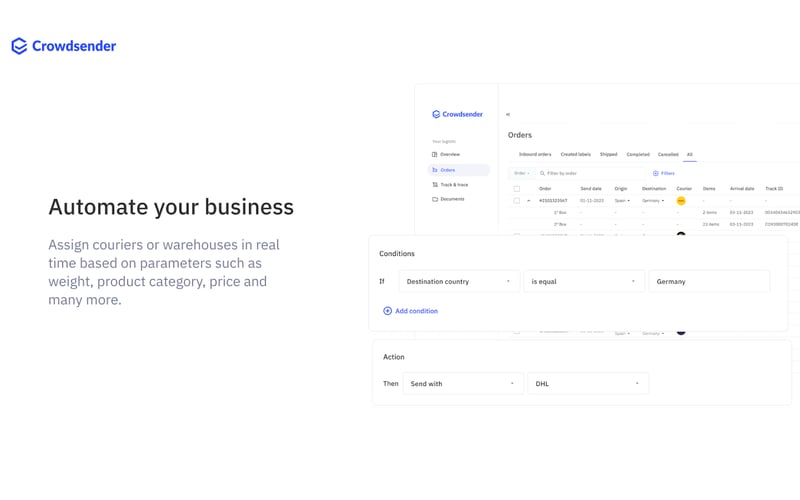Switch to All tab
The image size is (800, 500).
click(x=689, y=155)
